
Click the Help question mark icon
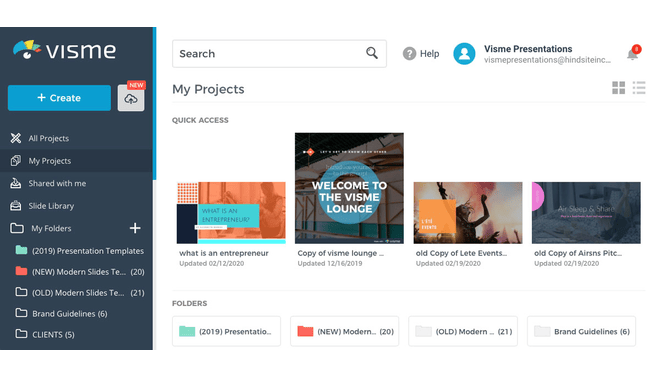point(409,54)
